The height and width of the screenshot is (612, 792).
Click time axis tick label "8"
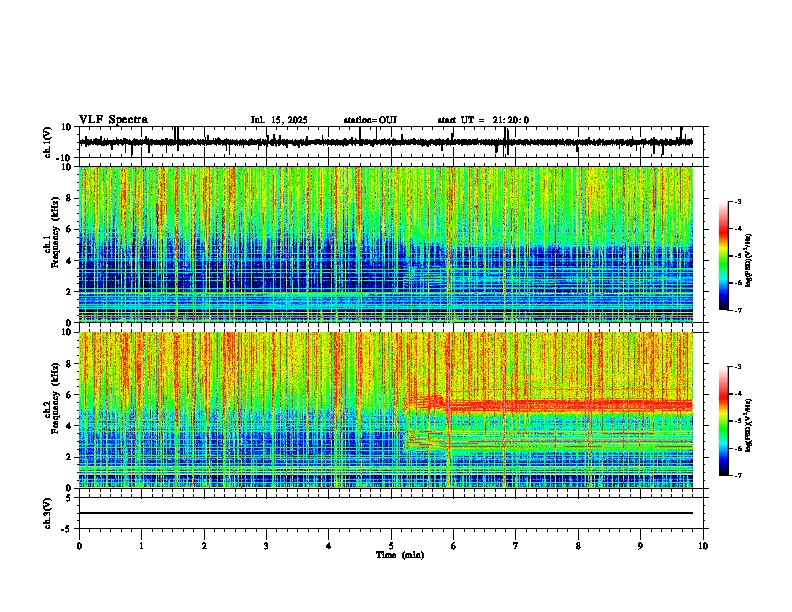(x=578, y=546)
